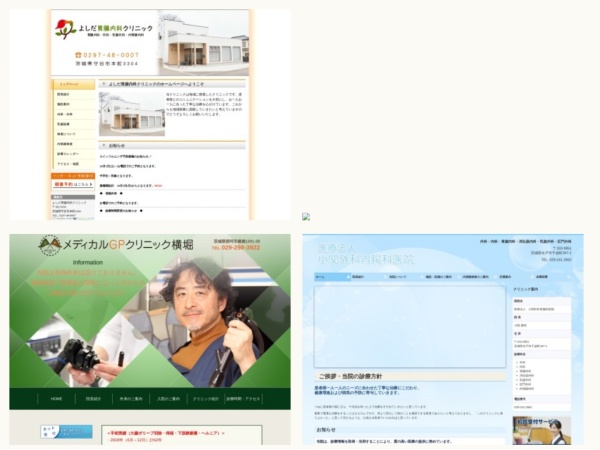Open the clinic building photo in the よしだ header

(x=204, y=44)
